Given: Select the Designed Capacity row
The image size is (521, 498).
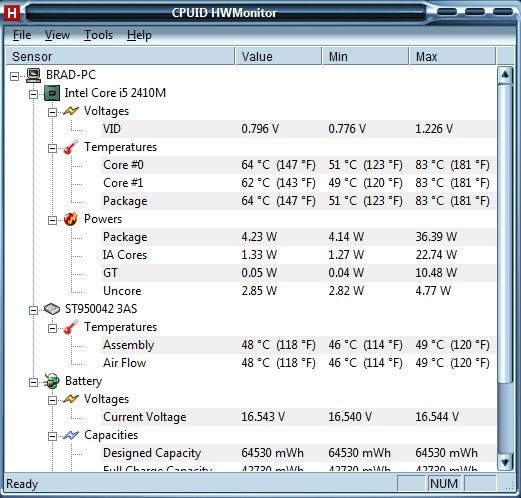Looking at the screenshot, I should 298,453.
